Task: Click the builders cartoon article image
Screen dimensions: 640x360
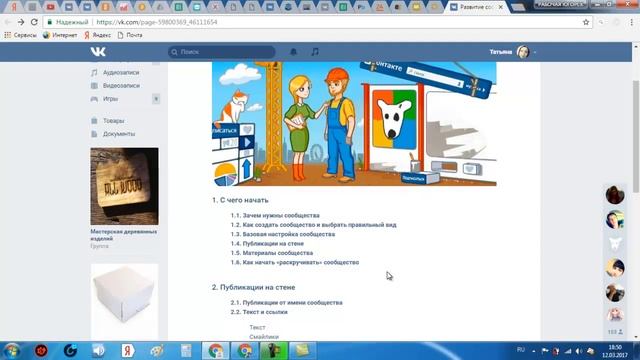Action: pos(354,124)
